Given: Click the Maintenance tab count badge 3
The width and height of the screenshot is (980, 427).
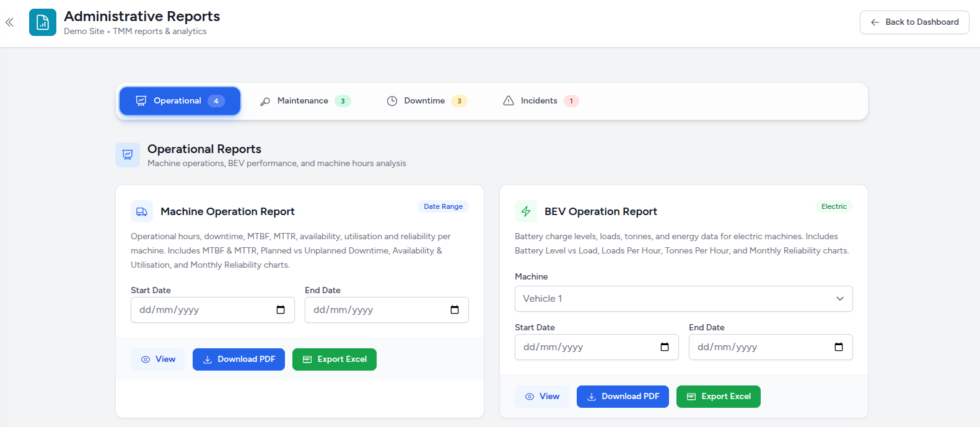Looking at the screenshot, I should (x=343, y=101).
